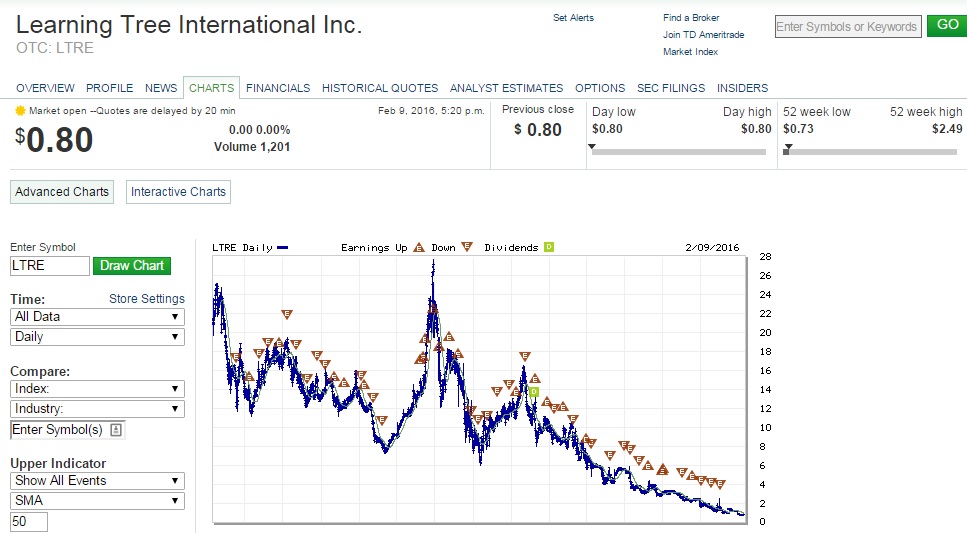967x533 pixels.
Task: Select the Interactive Charts button
Action: [x=178, y=192]
